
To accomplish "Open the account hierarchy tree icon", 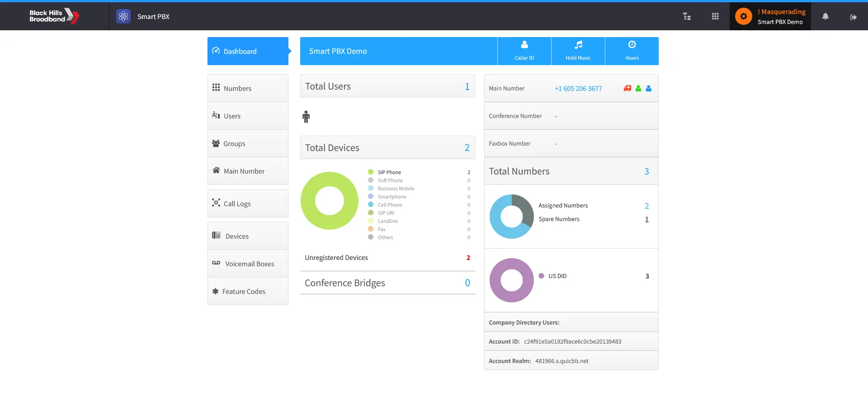I will 687,17.
